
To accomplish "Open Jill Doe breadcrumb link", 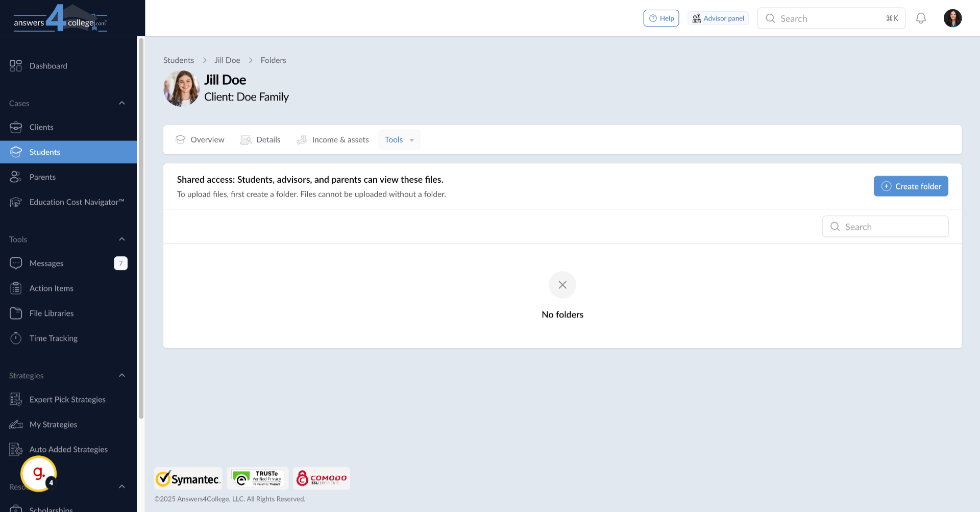I will tap(227, 60).
